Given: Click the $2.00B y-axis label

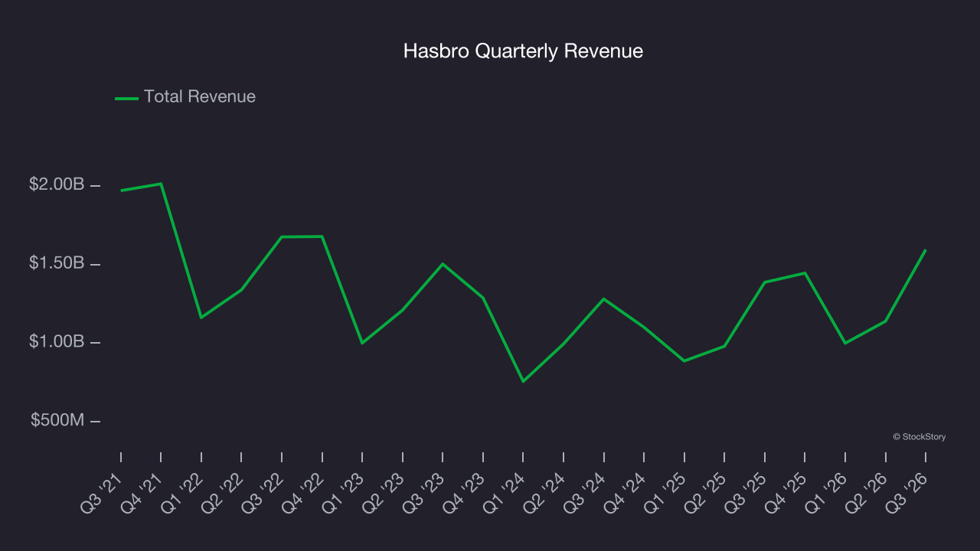Looking at the screenshot, I should (x=57, y=184).
